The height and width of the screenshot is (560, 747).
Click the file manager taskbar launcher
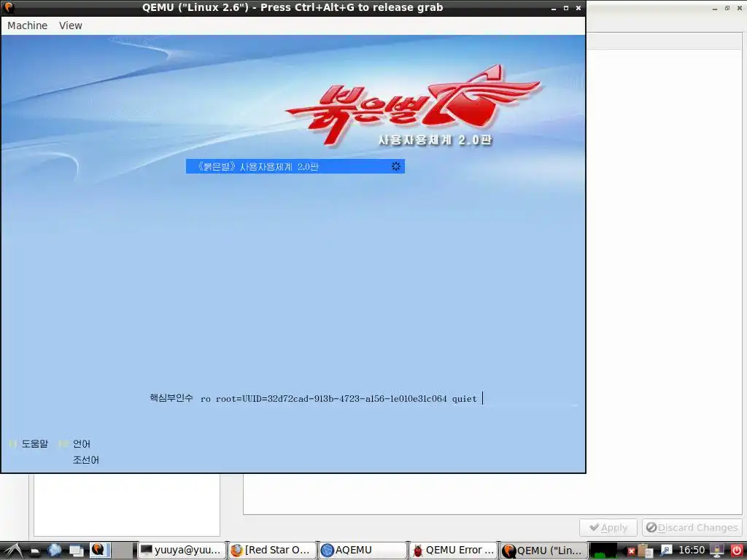(35, 551)
